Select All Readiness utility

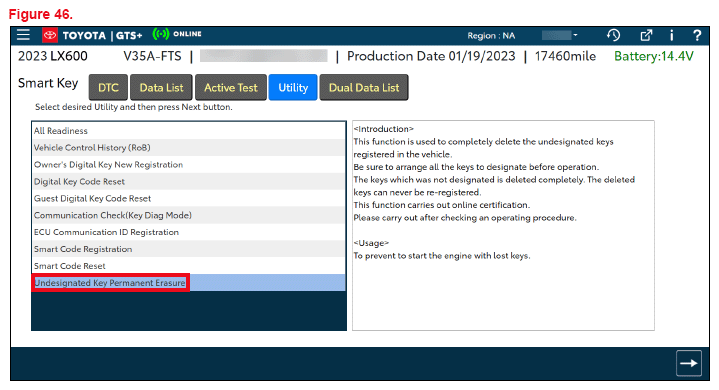point(188,131)
